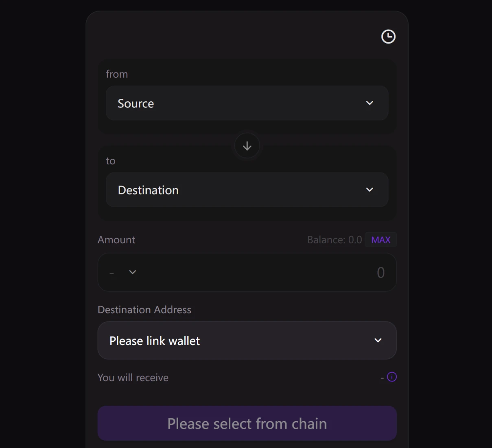Viewport: 492px width, 448px height.
Task: Click the Please select from chain button
Action: coord(247,423)
